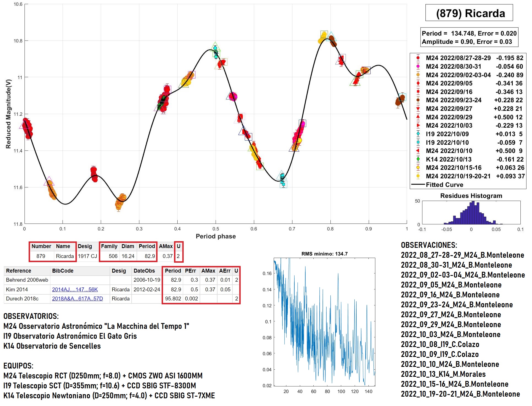Select 2022_10_19-20-21_M24_B.Monteleone observation entry
This screenshot has width=532, height=406.
(460, 394)
